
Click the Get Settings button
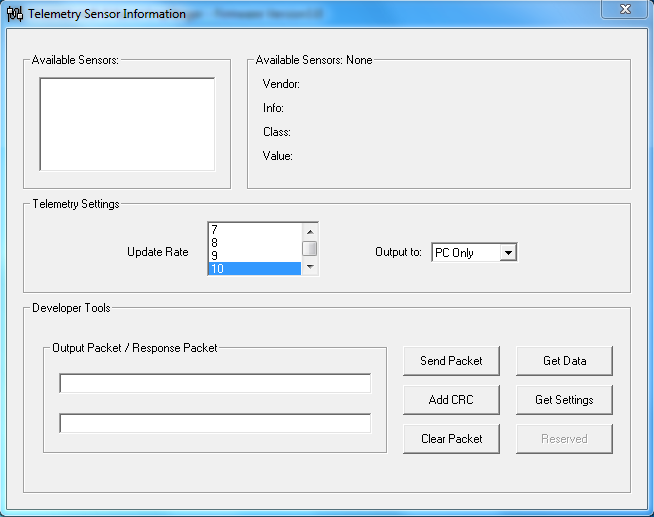point(564,400)
